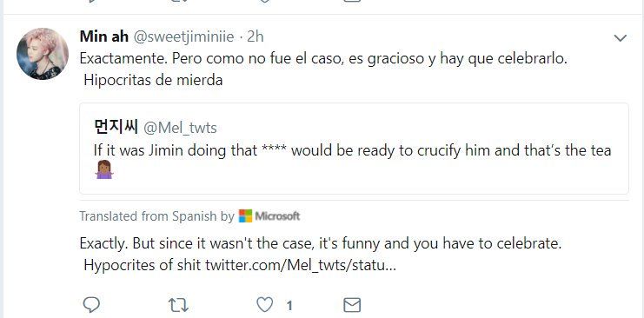
Task: Click the shrugging woman emoji
Action: (104, 169)
